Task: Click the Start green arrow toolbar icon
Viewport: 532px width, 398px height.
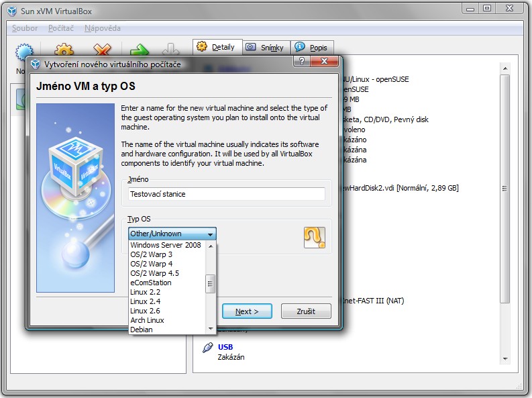Action: click(x=140, y=50)
